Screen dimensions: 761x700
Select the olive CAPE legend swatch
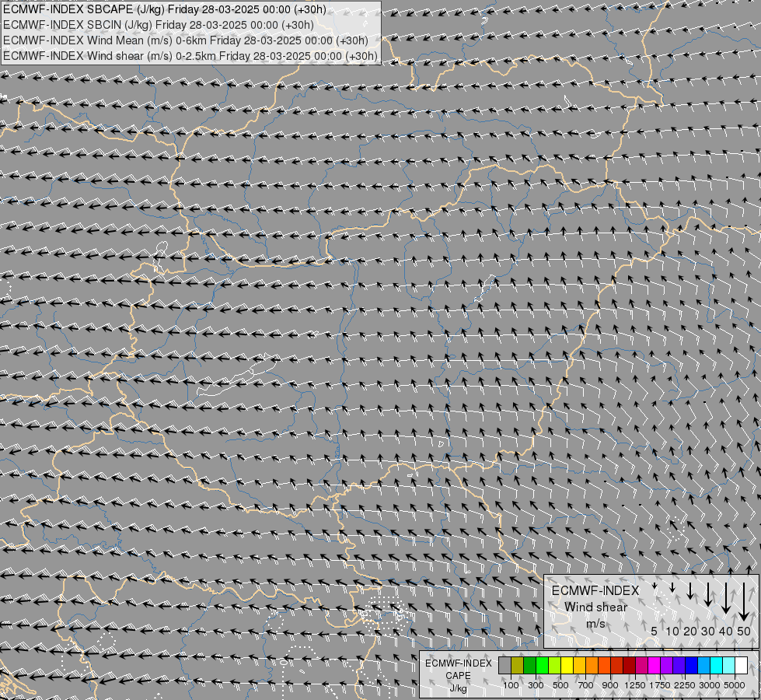pyautogui.click(x=518, y=665)
